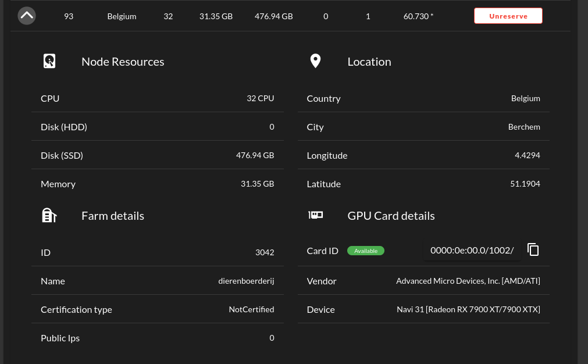The image size is (588, 364).
Task: Select the farm name dierenboerderij
Action: 246,280
